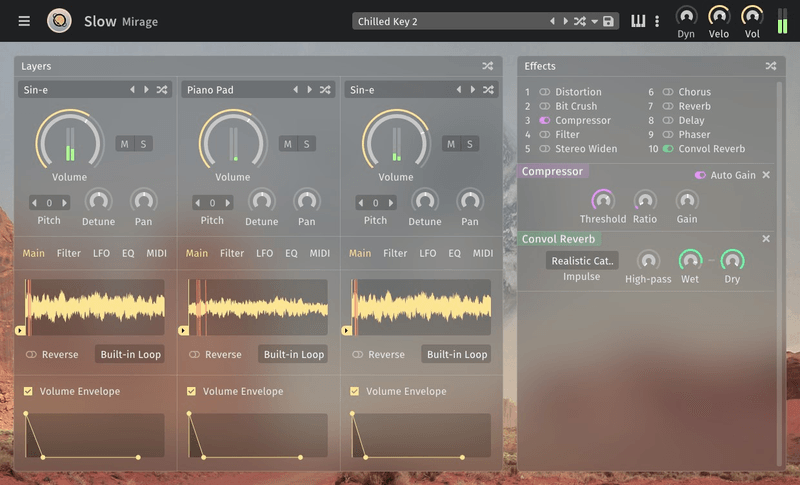Click the Effects panel scrollbar
800x485 pixels.
tap(779, 273)
